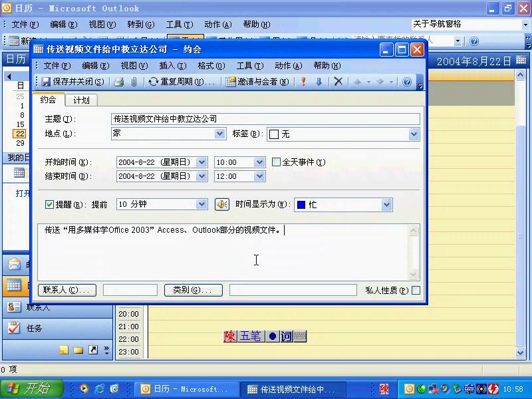
Task: Click the empty label color swatch
Action: tap(274, 134)
